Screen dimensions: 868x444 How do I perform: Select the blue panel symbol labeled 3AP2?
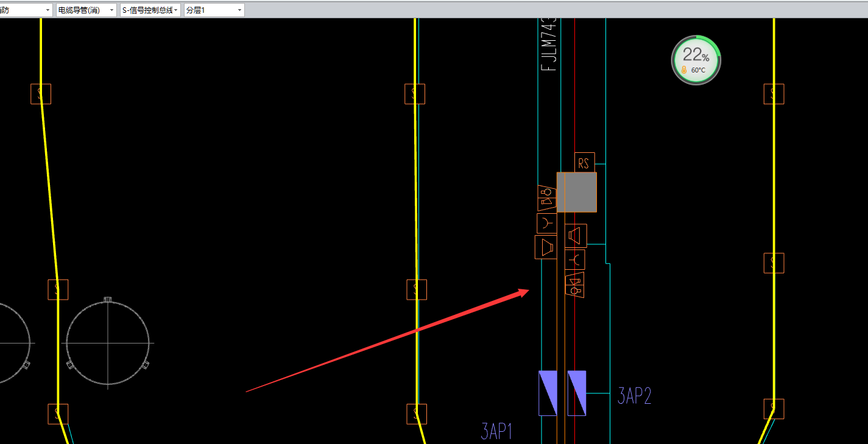click(x=577, y=393)
